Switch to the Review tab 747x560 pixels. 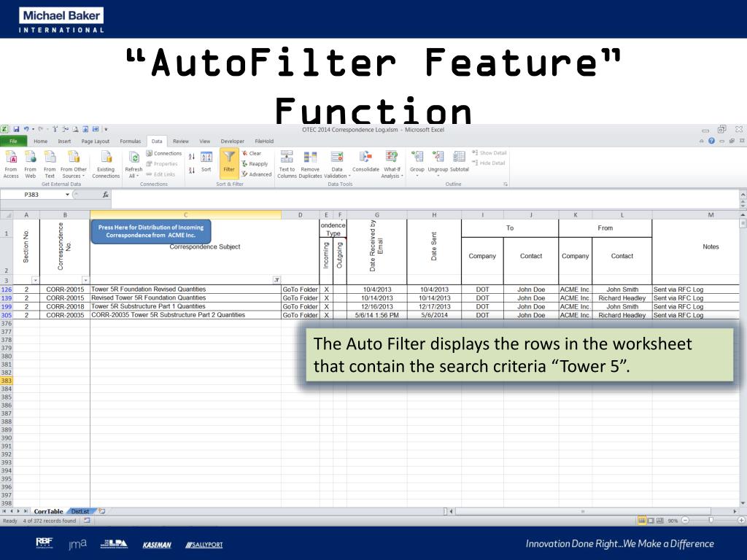(x=181, y=141)
